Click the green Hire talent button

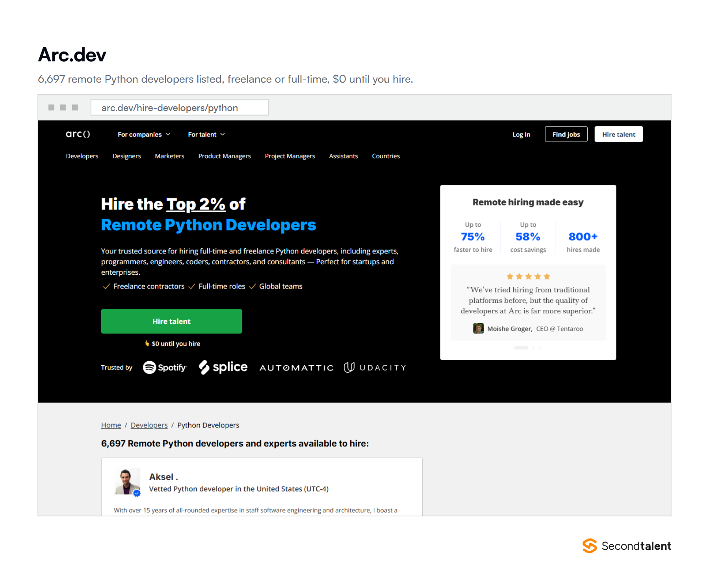pos(171,321)
